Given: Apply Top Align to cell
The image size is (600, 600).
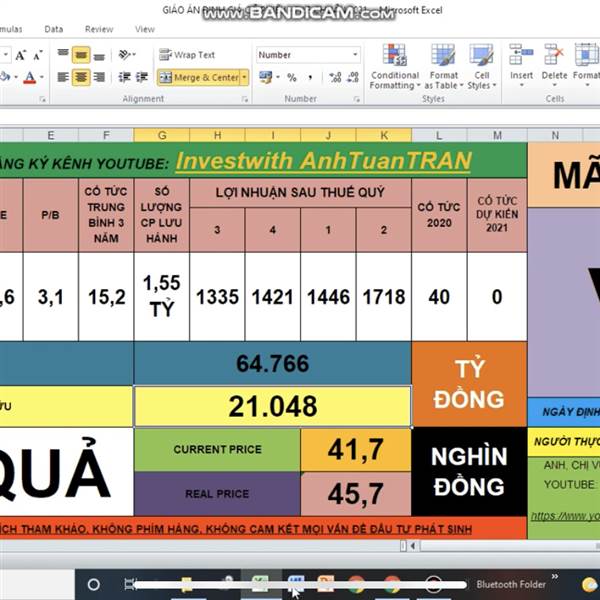Looking at the screenshot, I should click(63, 55).
